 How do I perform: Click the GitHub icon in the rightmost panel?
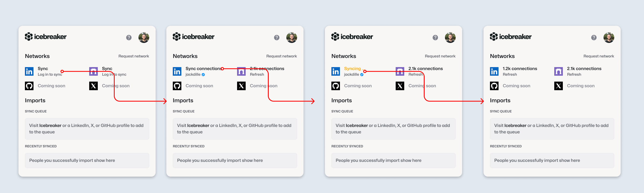494,86
